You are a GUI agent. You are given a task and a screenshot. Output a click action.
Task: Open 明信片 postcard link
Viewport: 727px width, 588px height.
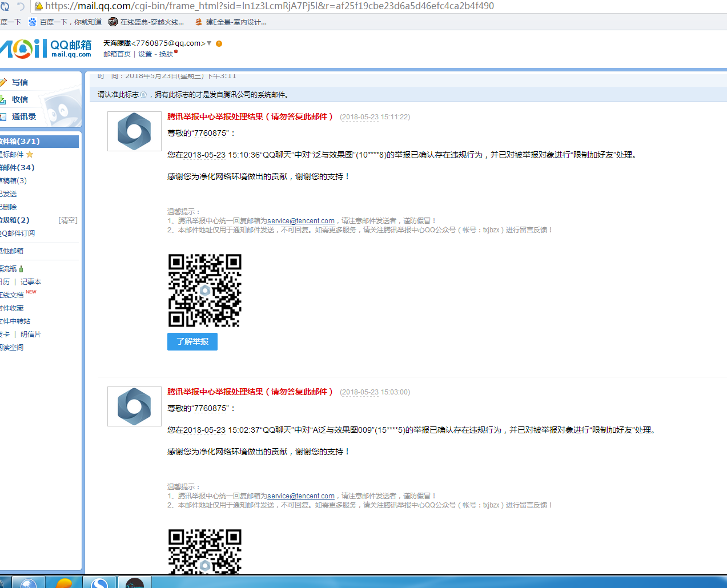pyautogui.click(x=31, y=335)
